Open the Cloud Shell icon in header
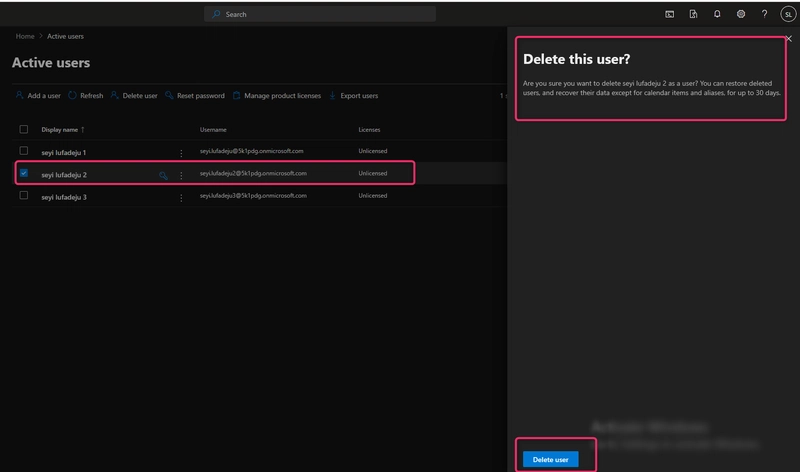800x472 pixels. point(669,14)
